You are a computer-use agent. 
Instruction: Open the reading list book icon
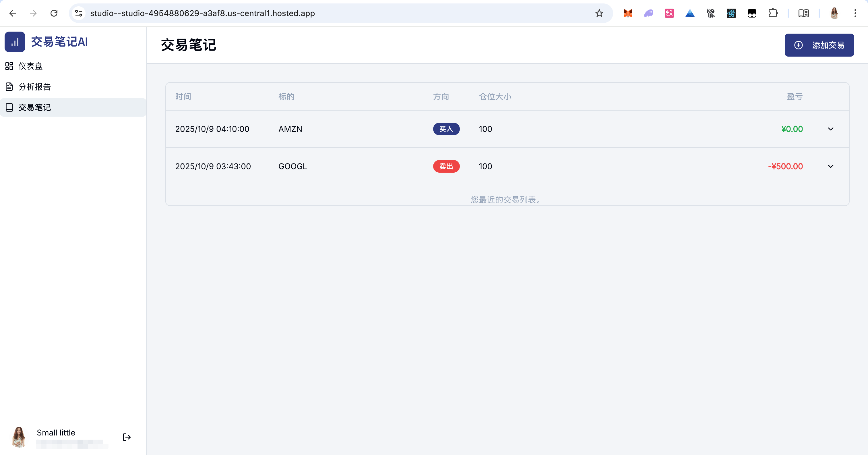click(803, 14)
